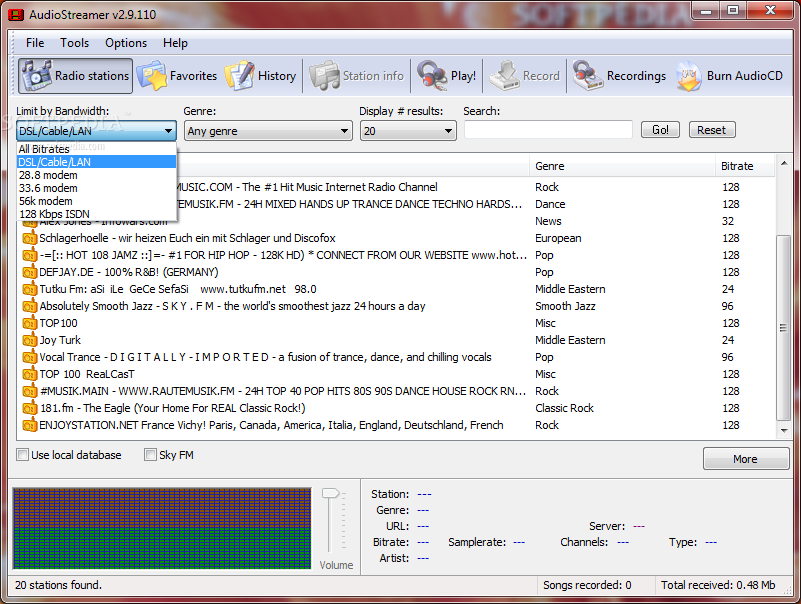The height and width of the screenshot is (604, 801).
Task: Click the More button
Action: (x=746, y=459)
